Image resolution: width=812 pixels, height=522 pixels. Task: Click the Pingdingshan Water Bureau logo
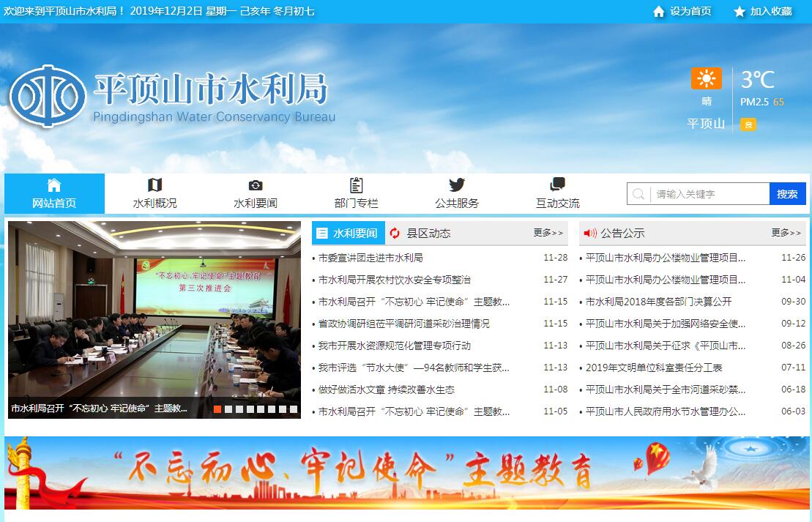(x=48, y=96)
